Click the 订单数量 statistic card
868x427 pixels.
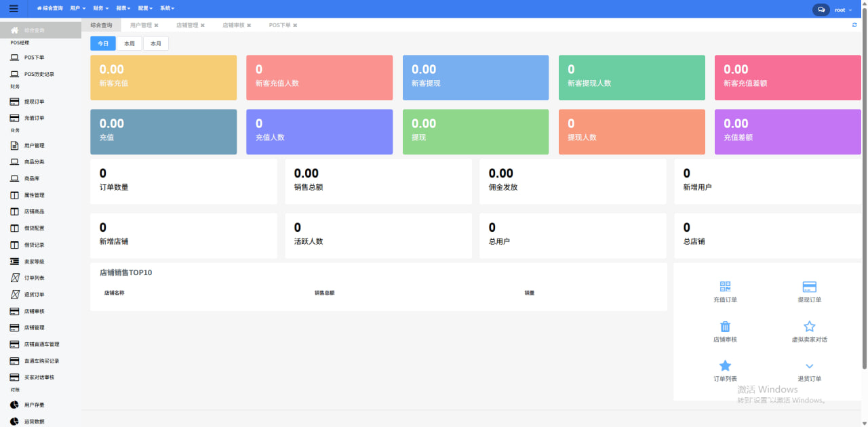click(184, 182)
